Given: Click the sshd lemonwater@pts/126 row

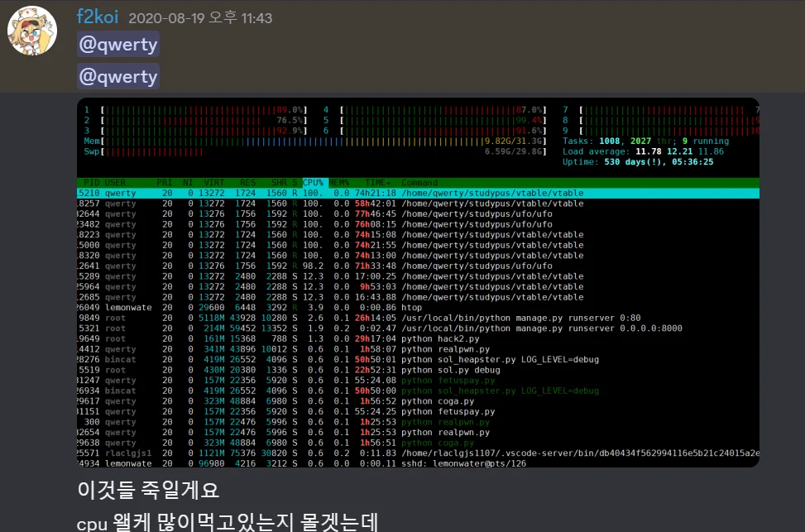Looking at the screenshot, I should [418, 463].
